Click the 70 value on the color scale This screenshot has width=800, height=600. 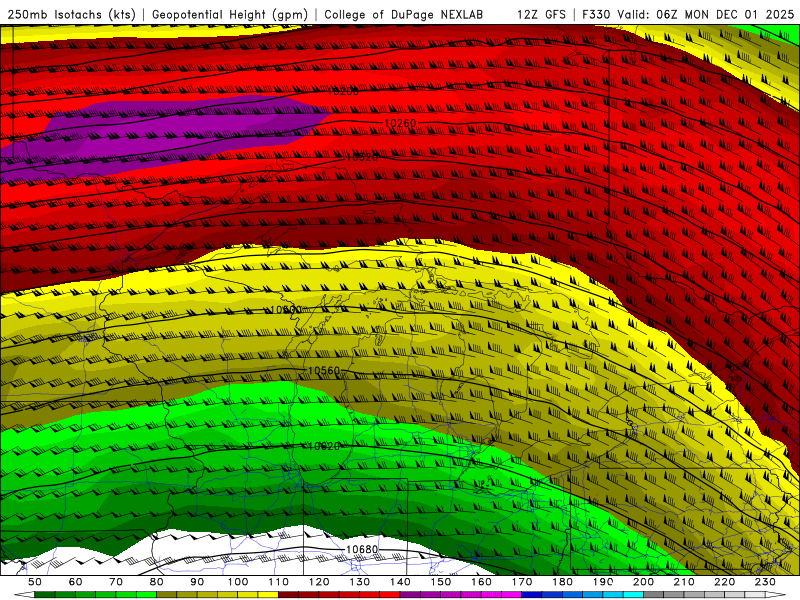coord(116,582)
